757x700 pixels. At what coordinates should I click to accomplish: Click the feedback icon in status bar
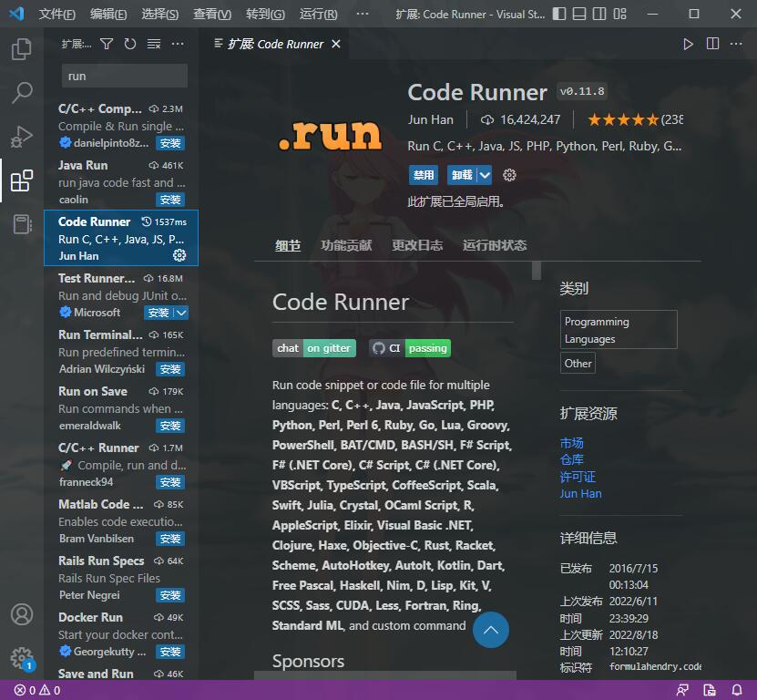[682, 690]
